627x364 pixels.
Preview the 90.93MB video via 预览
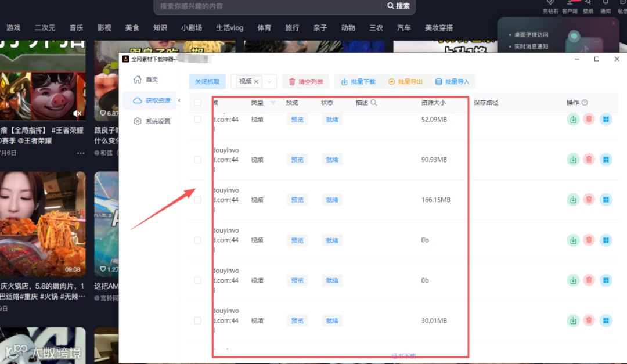point(297,160)
